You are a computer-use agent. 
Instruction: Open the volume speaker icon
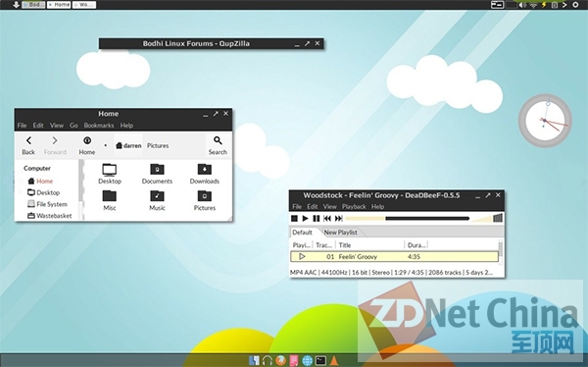click(x=522, y=5)
